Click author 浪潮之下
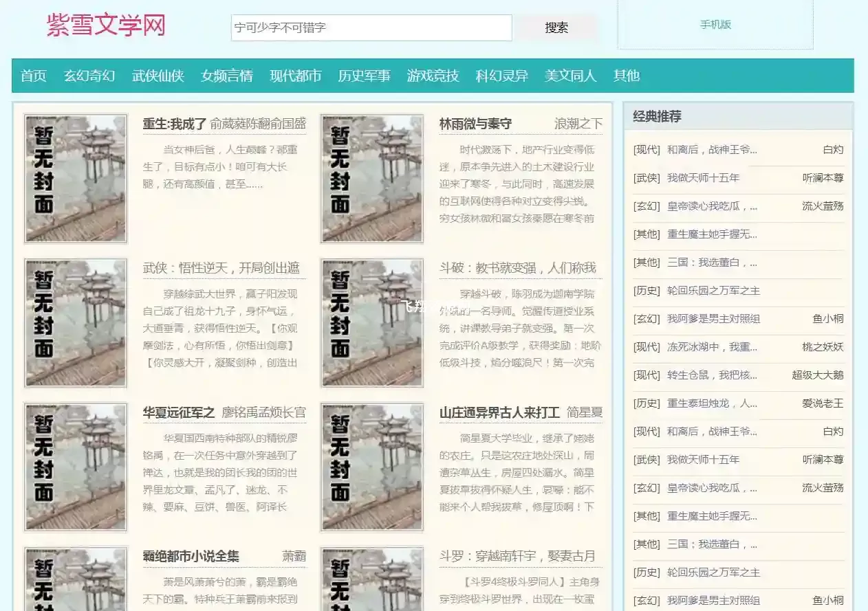The image size is (868, 611). 578,124
